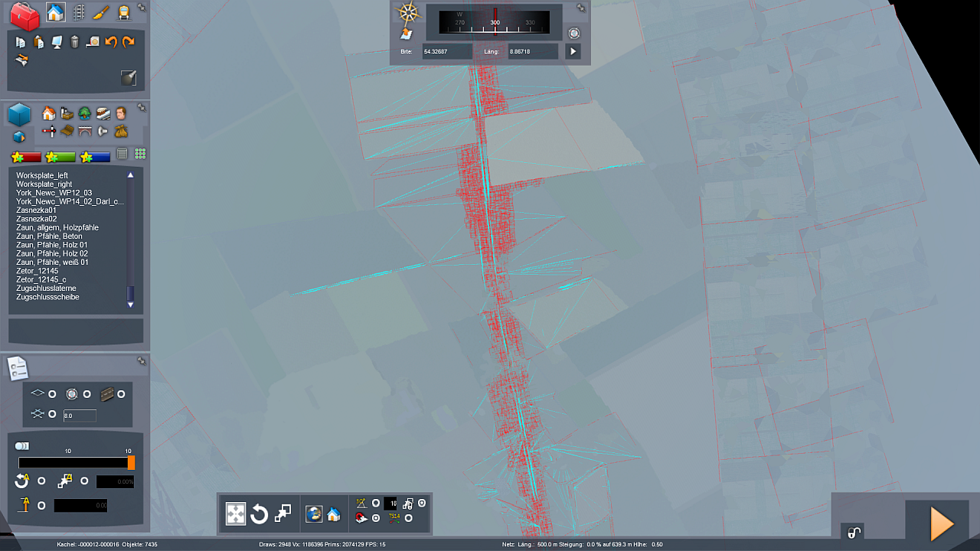Switch to the yellow train scenario tab
This screenshot has width=980, height=551.
coord(122,12)
